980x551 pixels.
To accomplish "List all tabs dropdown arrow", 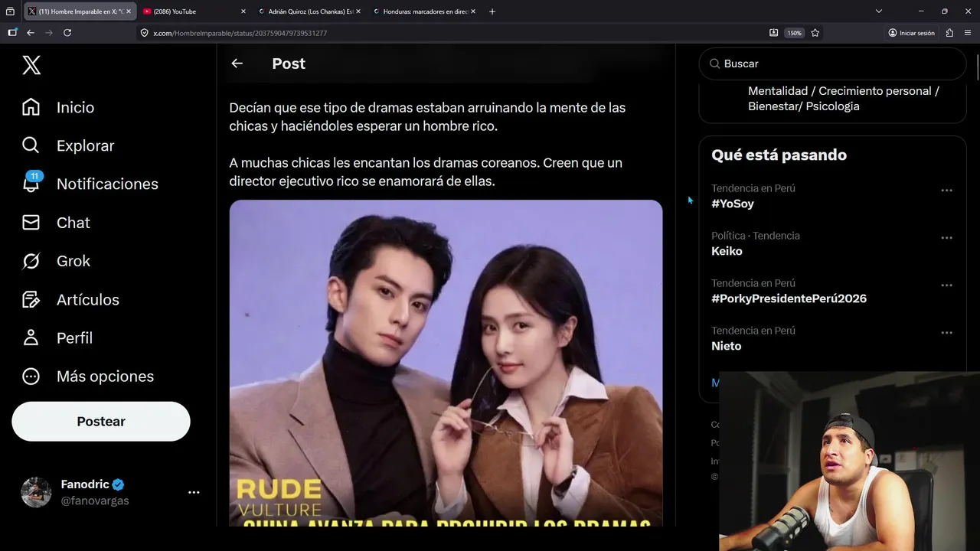I will click(x=879, y=11).
